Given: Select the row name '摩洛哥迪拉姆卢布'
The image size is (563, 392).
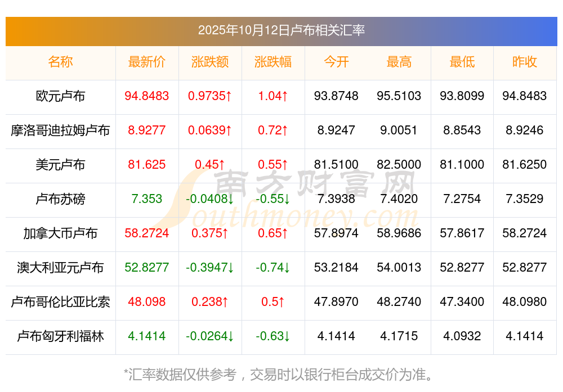Looking at the screenshot, I should point(60,130).
